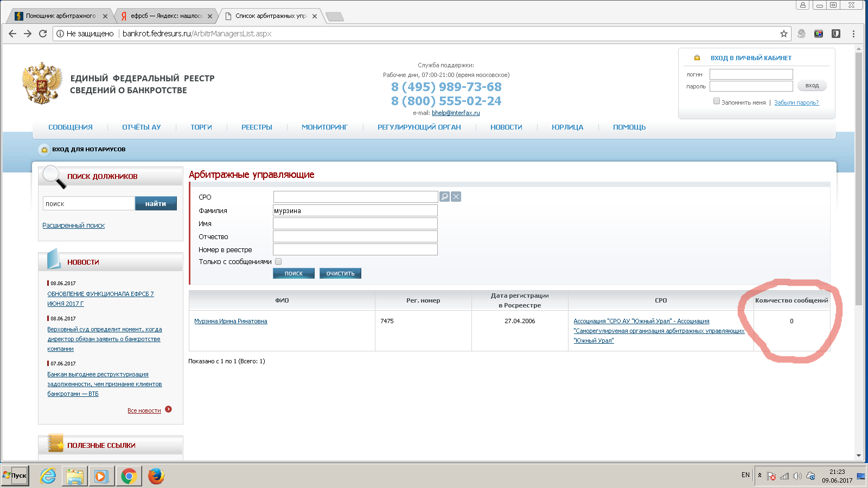The height and width of the screenshot is (488, 868).
Task: Open Мурзина Ирина Ринатовна link
Action: [231, 322]
